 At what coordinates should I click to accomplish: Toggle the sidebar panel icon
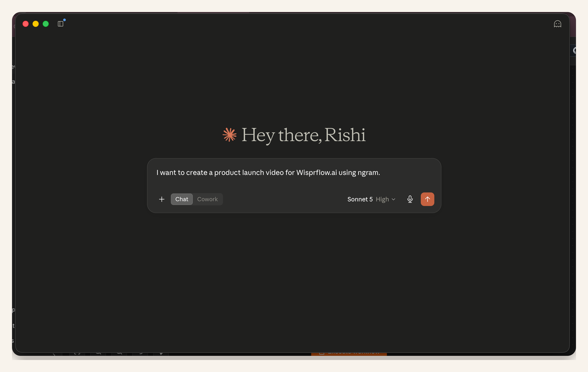[60, 24]
